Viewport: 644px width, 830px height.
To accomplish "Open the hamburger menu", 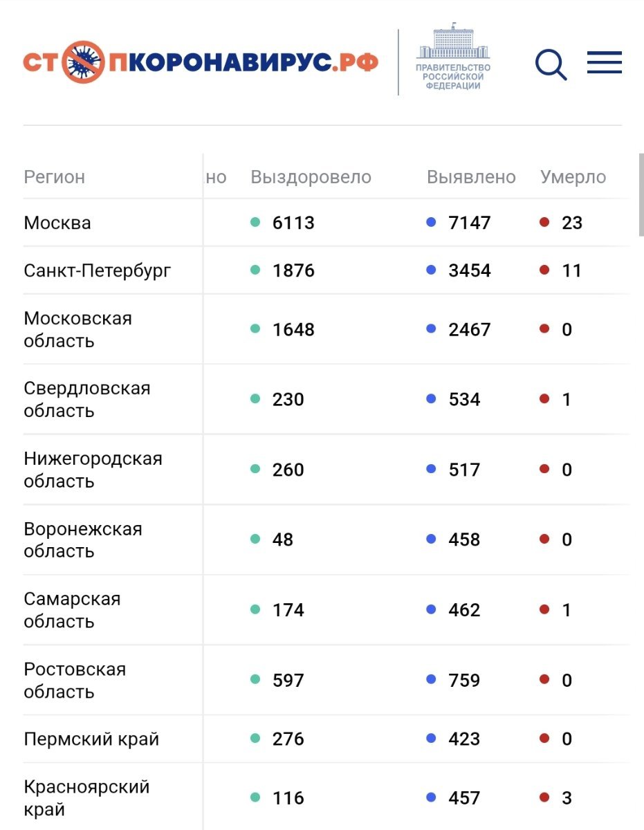I will pyautogui.click(x=604, y=63).
